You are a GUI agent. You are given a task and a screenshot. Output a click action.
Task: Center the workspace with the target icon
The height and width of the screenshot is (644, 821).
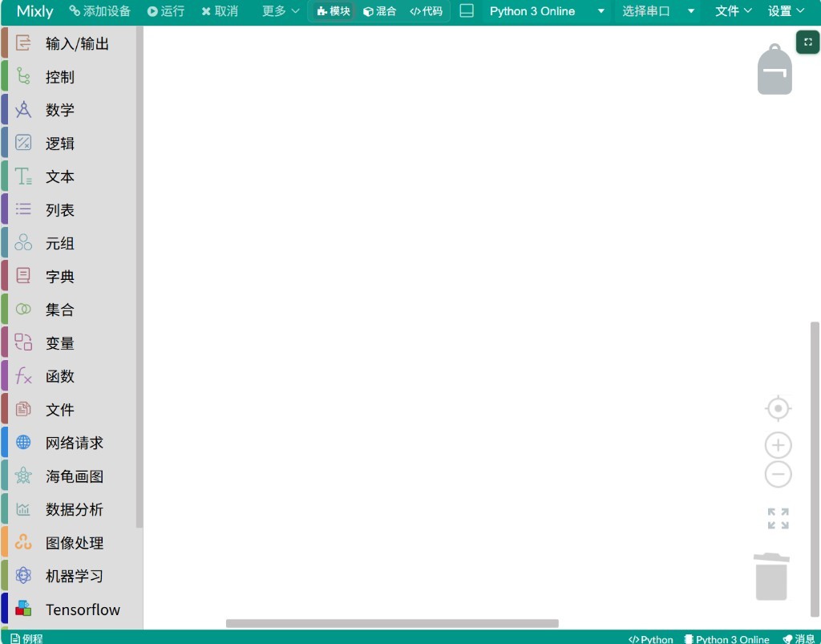pos(778,408)
